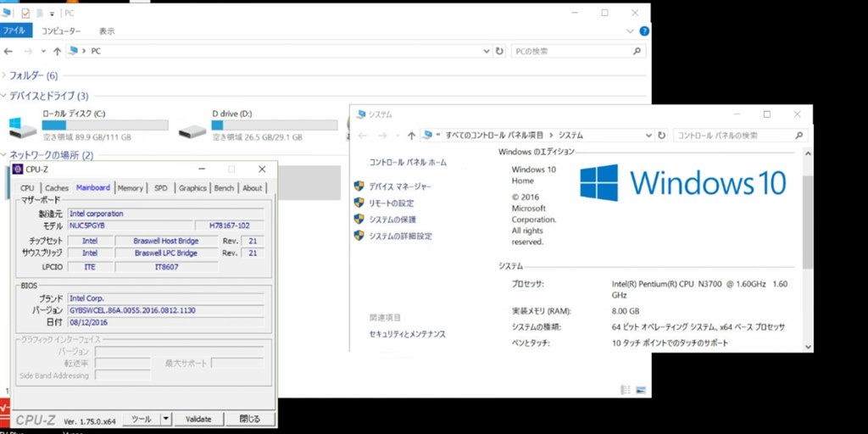Collapse the ネットワークの場所 (2) group
Viewport: 868px width, 434px height.
[x=4, y=155]
